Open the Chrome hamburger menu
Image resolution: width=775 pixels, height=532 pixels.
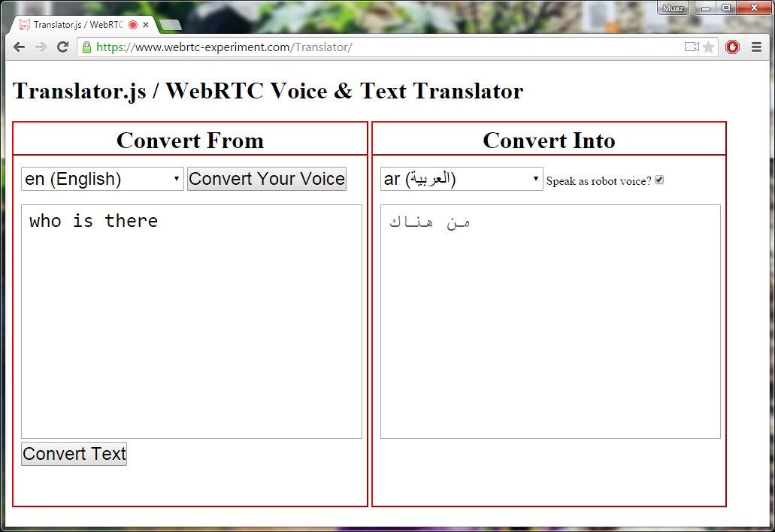tap(756, 47)
